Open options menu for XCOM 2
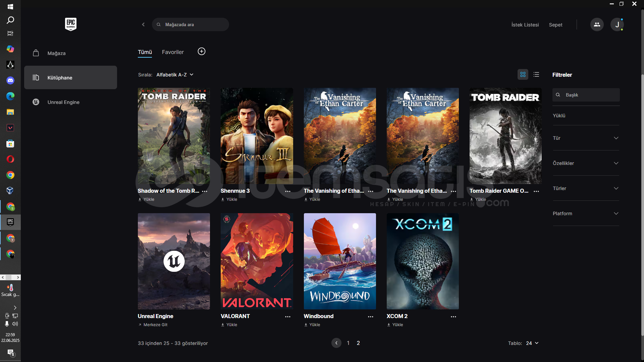The image size is (644, 362). click(453, 316)
